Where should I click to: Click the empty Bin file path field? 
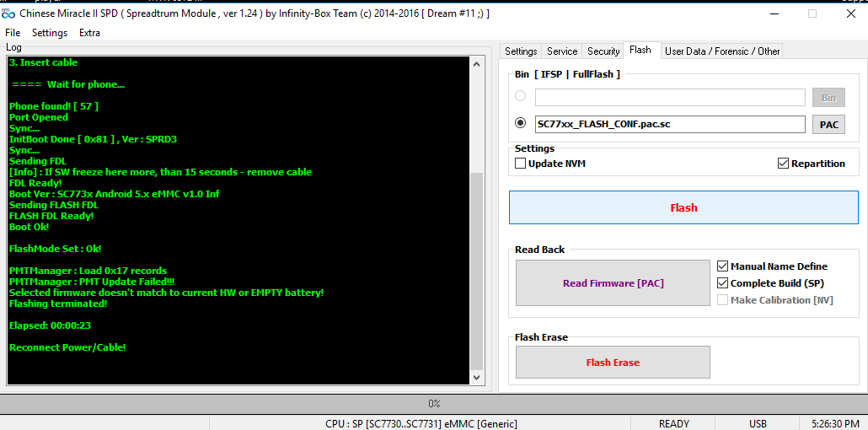(x=670, y=98)
